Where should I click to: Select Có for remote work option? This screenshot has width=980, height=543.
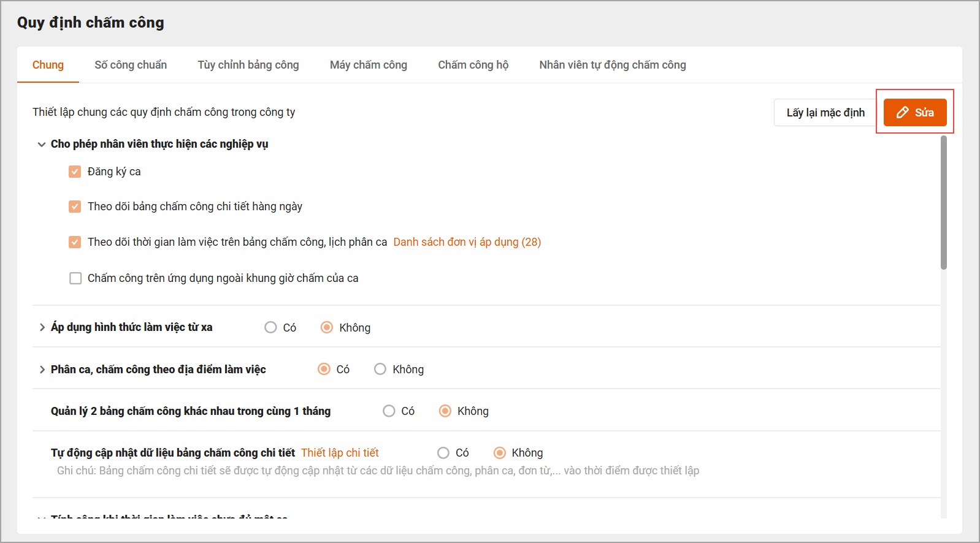[270, 327]
